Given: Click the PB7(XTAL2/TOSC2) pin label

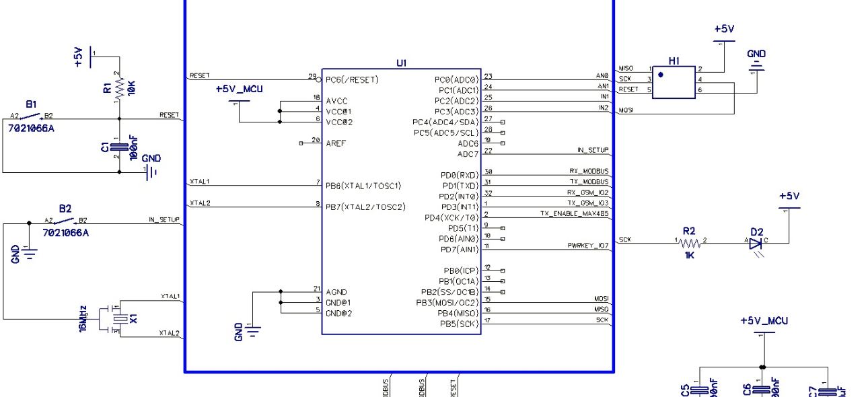Looking at the screenshot, I should click(365, 207).
